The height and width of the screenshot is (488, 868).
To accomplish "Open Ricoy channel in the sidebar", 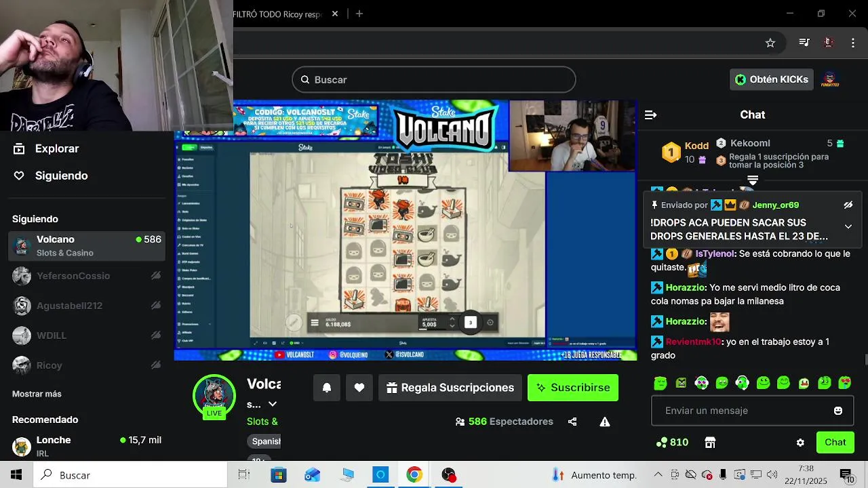I will point(87,365).
